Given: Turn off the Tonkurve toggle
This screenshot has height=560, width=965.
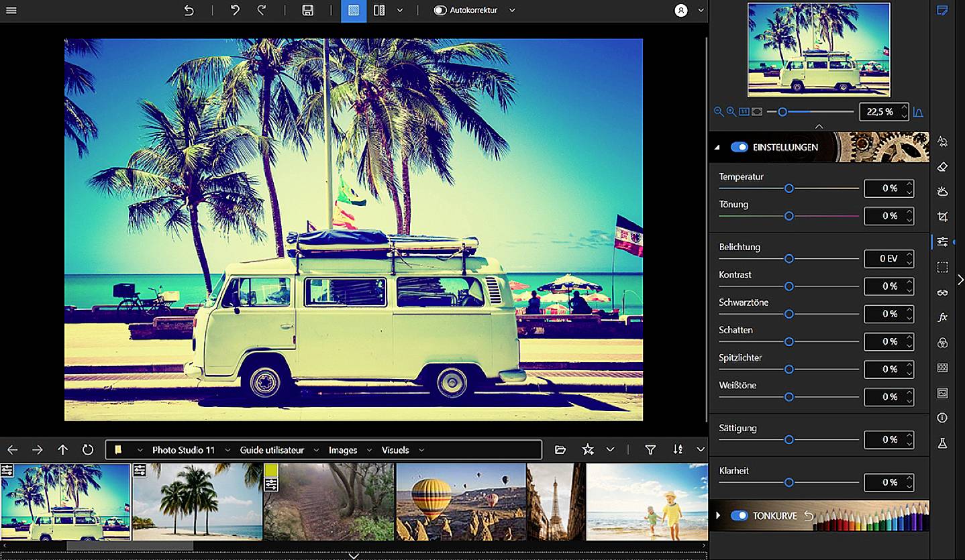Looking at the screenshot, I should point(739,516).
